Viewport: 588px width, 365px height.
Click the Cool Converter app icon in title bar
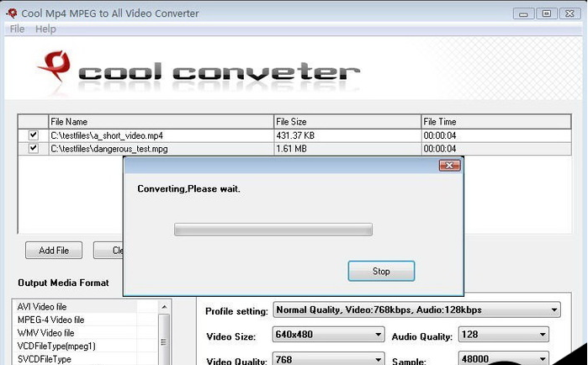point(12,13)
